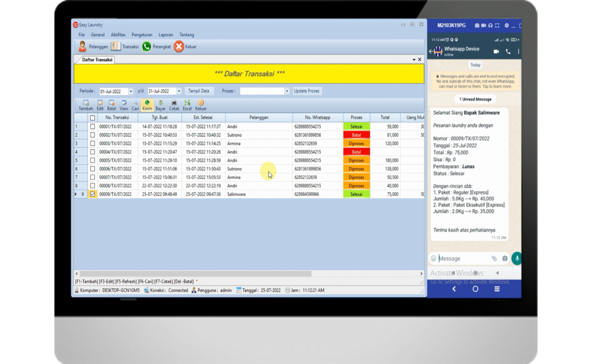This screenshot has height=364, width=592.
Task: Click the Tampil Data button
Action: coord(199,91)
